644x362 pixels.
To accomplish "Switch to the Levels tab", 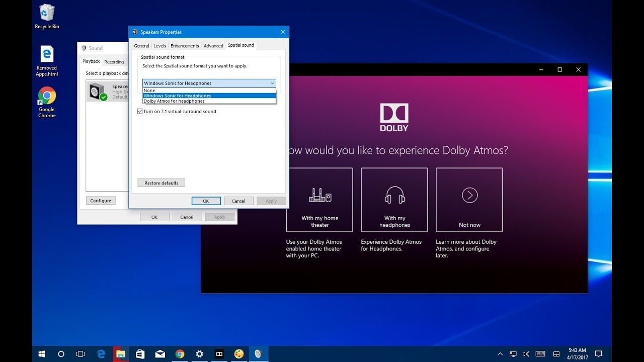I will 159,46.
